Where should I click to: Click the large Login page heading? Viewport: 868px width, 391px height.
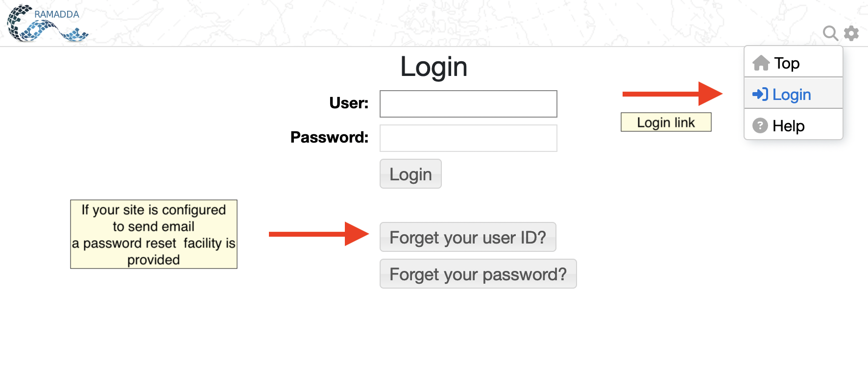point(434,67)
